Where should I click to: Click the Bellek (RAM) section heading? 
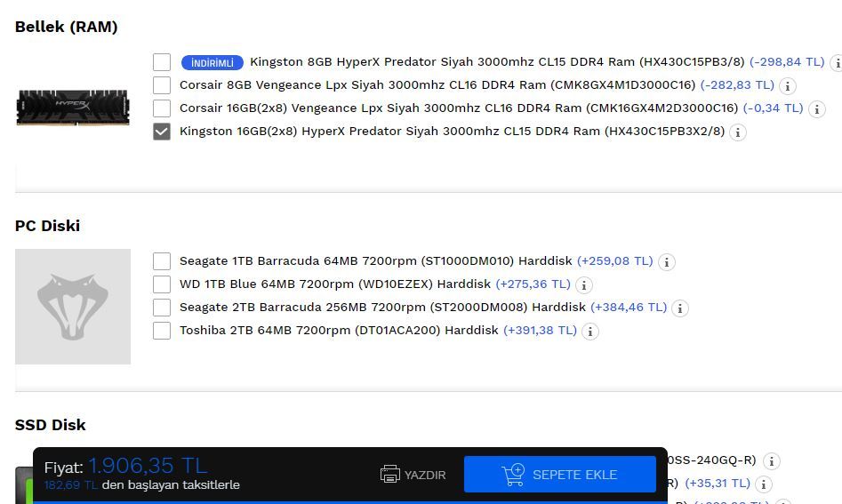point(66,27)
